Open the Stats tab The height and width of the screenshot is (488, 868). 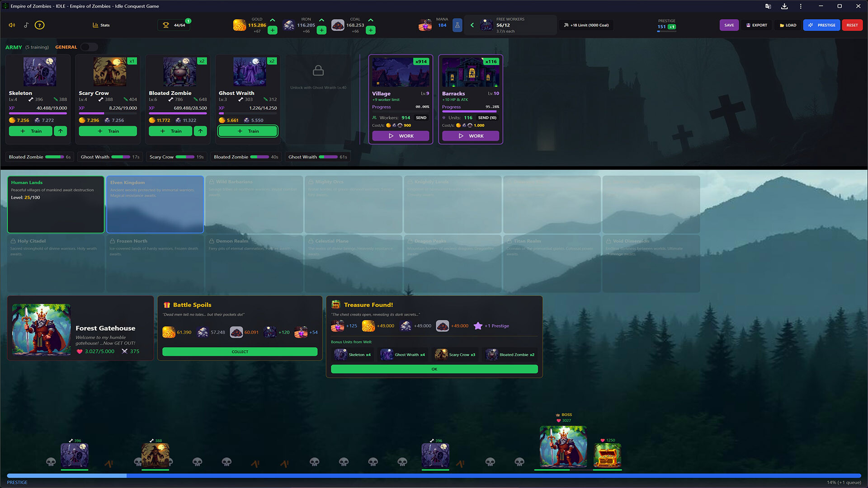[x=101, y=25]
